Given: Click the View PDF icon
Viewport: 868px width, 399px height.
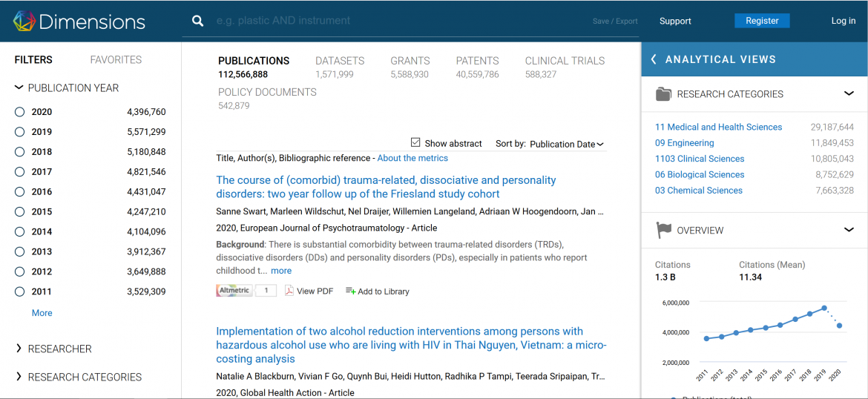Looking at the screenshot, I should (290, 291).
